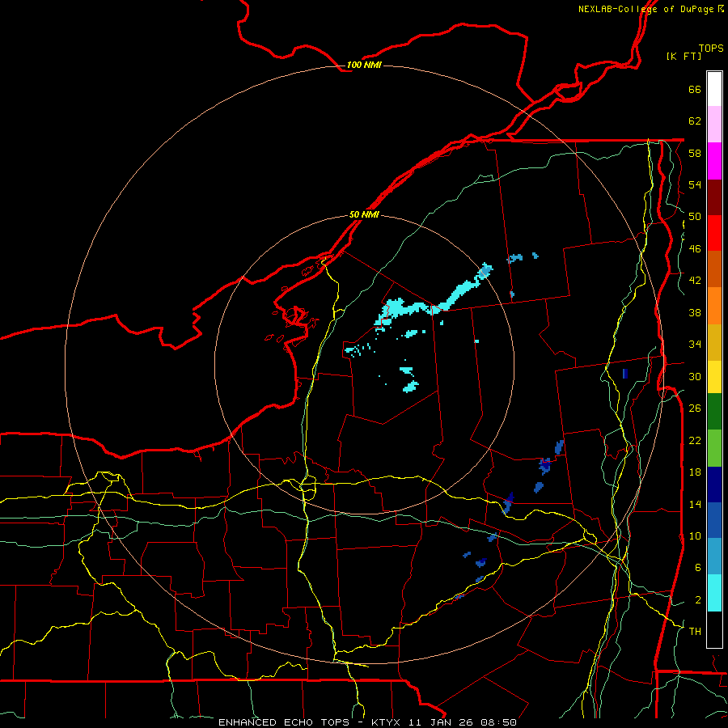Click the dark orange 42-46 kft swatch
Screen dimensions: 728x728
[x=714, y=269]
